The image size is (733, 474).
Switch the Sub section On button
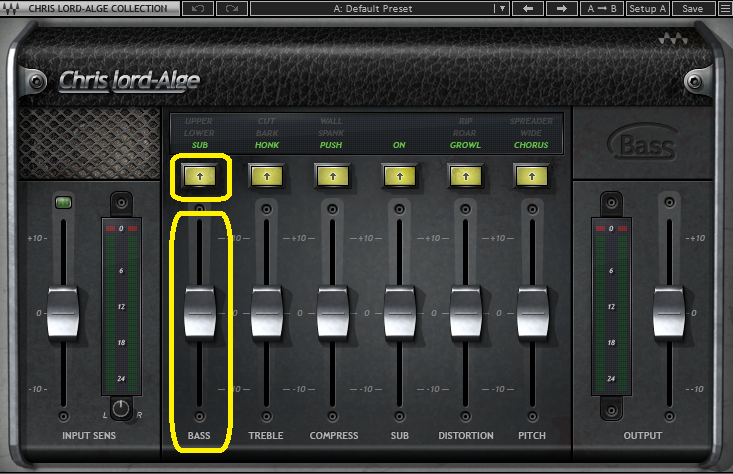tap(399, 177)
